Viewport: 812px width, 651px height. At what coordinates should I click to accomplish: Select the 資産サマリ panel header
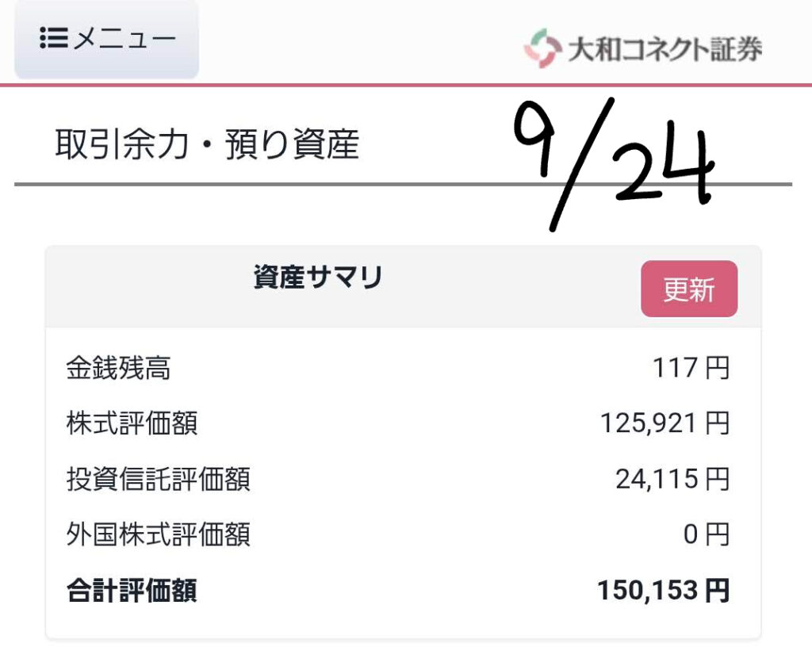click(x=318, y=278)
